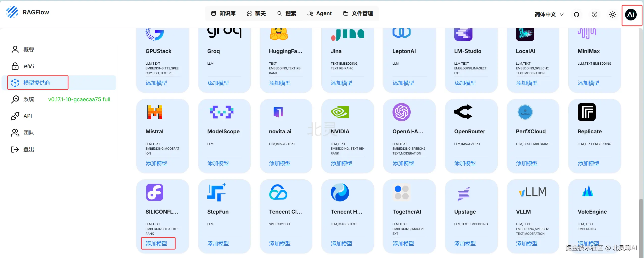Expand the 简体中文 language dropdown
The image size is (644, 258).
[549, 14]
